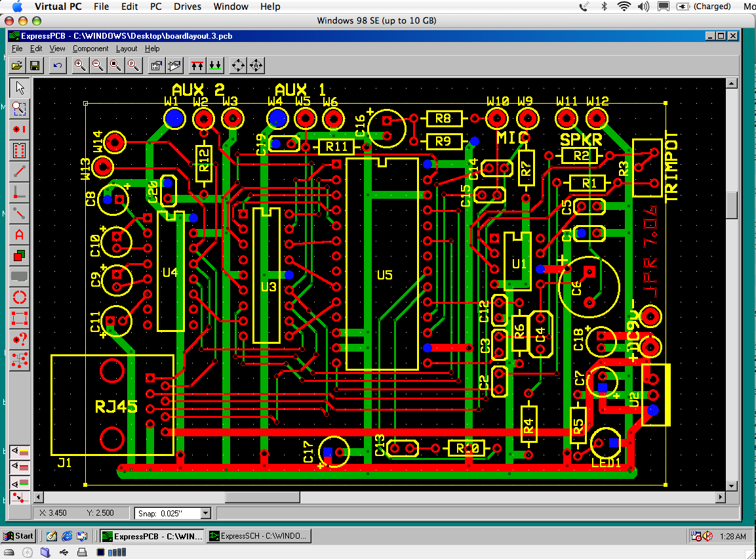756x559 pixels.
Task: Select the filled rectangle tool
Action: pos(19,255)
